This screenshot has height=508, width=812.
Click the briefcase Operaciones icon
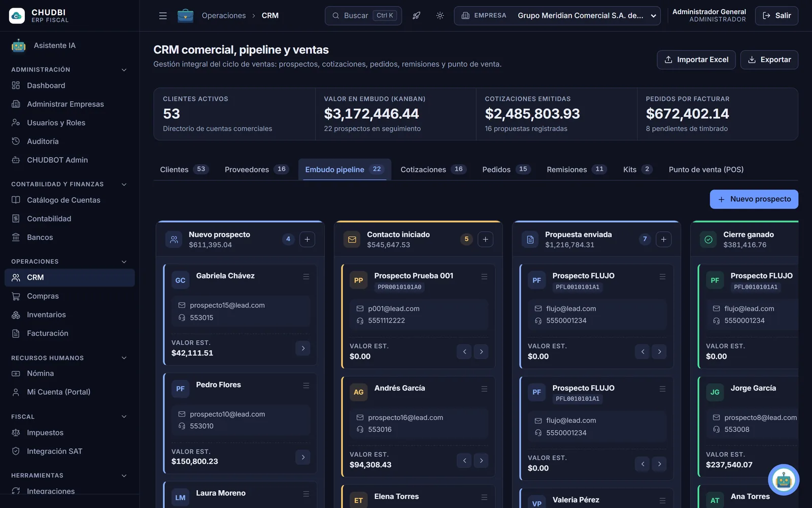185,16
